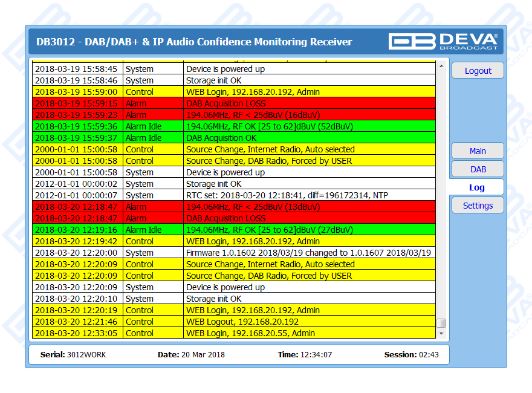This screenshot has height=393, width=532.
Task: Click the DB3012 header title text
Action: coord(194,42)
